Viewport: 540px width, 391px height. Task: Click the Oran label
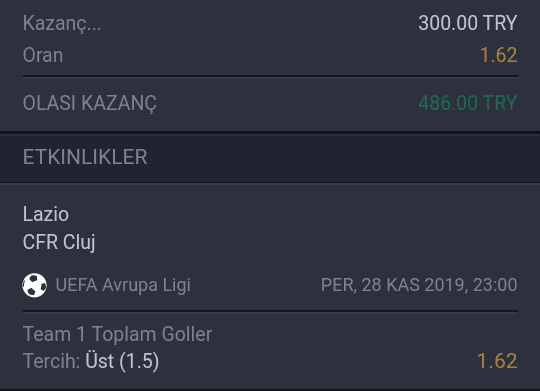(x=43, y=55)
